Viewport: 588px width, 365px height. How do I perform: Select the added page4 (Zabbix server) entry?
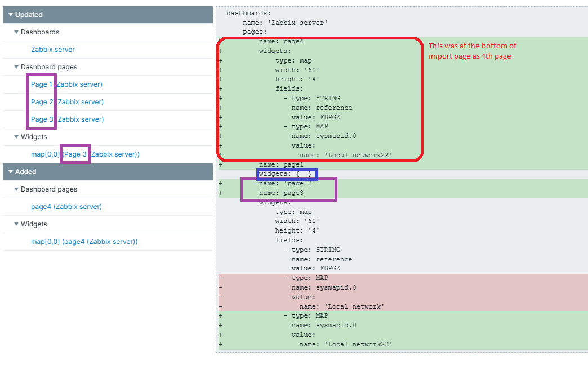click(x=66, y=207)
